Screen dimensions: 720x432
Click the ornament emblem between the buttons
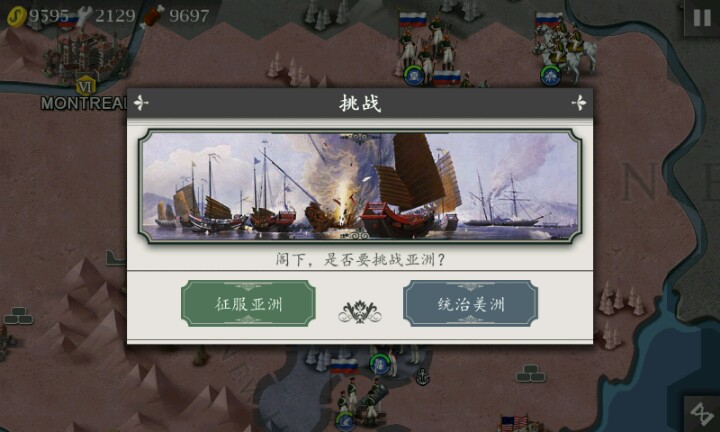click(360, 312)
